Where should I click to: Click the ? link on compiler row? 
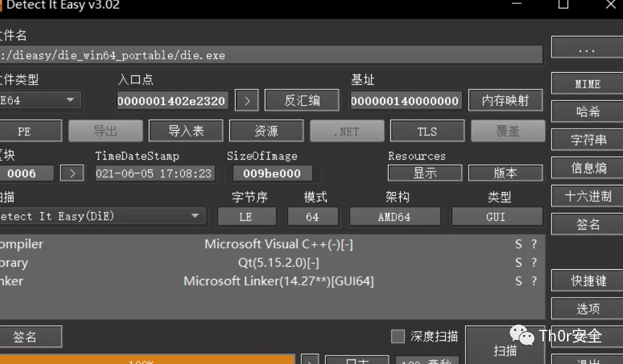[534, 244]
